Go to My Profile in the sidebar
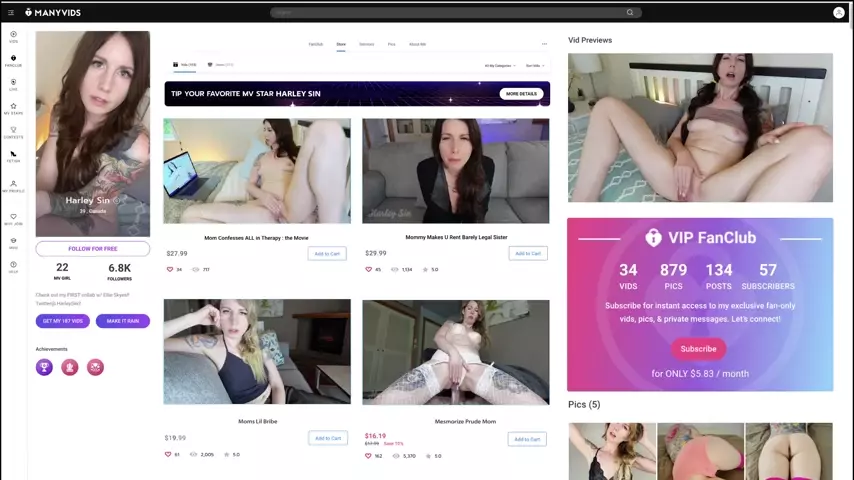 tap(13, 186)
